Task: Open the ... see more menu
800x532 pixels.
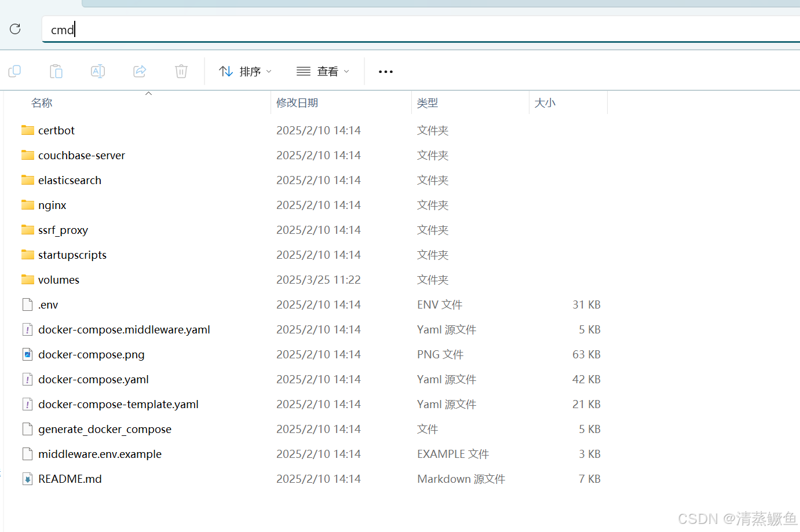Action: [385, 71]
